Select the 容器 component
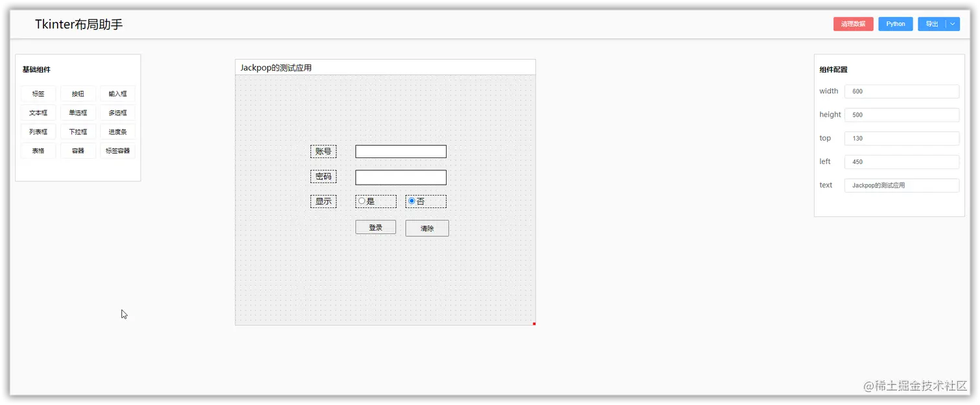The width and height of the screenshot is (980, 405). coord(78,151)
